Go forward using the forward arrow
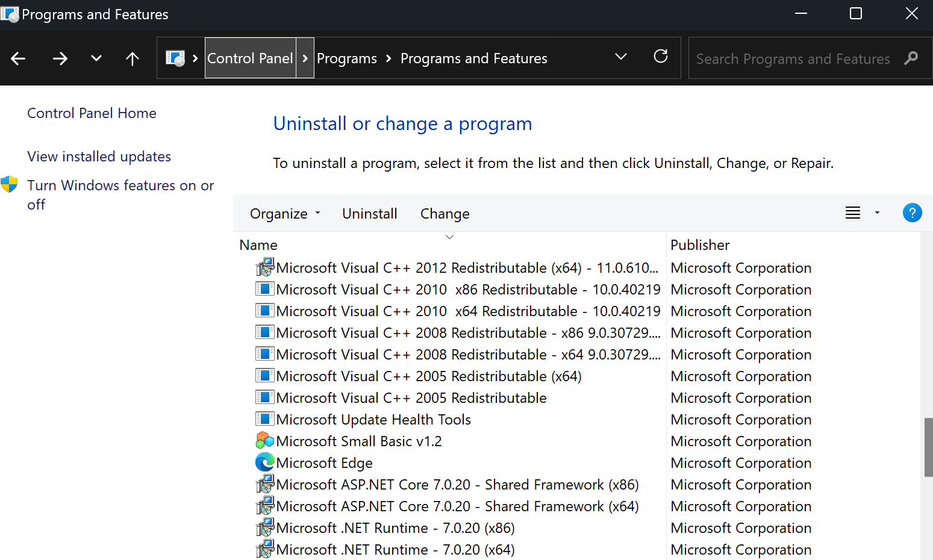 pyautogui.click(x=60, y=58)
